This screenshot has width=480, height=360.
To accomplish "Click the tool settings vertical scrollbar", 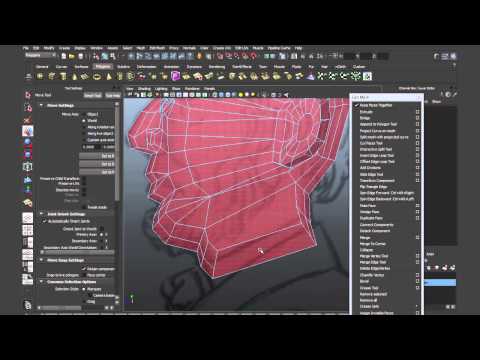I will pyautogui.click(x=117, y=152).
